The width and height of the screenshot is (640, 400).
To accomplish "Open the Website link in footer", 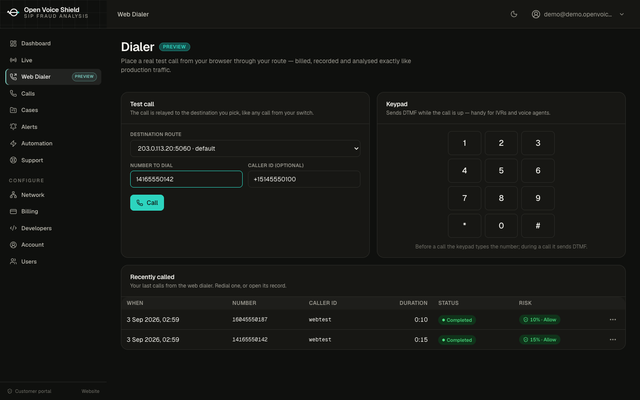I will pos(90,391).
